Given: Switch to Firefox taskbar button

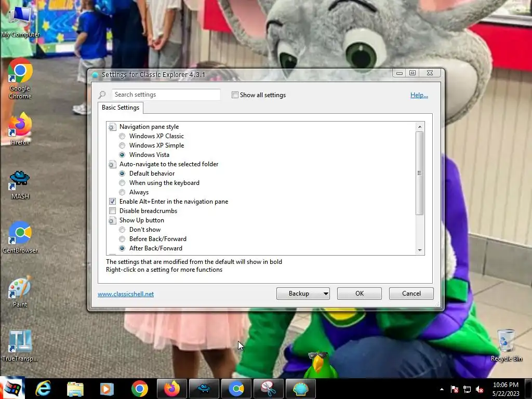Looking at the screenshot, I should coord(171,389).
